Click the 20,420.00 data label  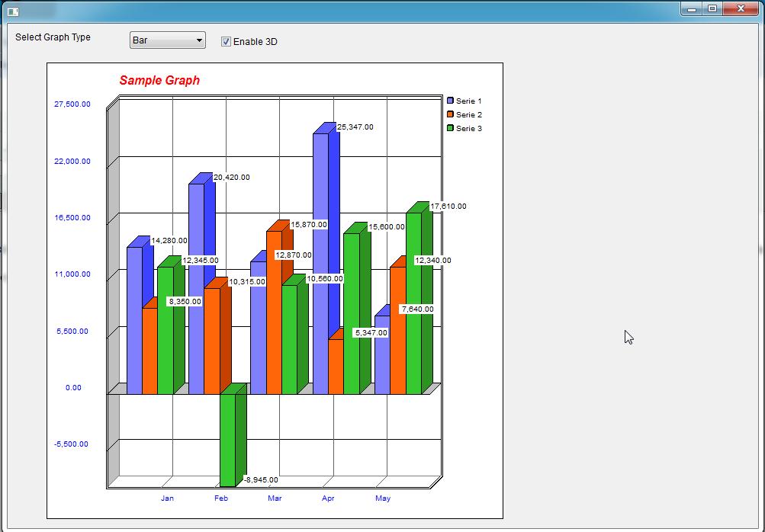coord(231,178)
